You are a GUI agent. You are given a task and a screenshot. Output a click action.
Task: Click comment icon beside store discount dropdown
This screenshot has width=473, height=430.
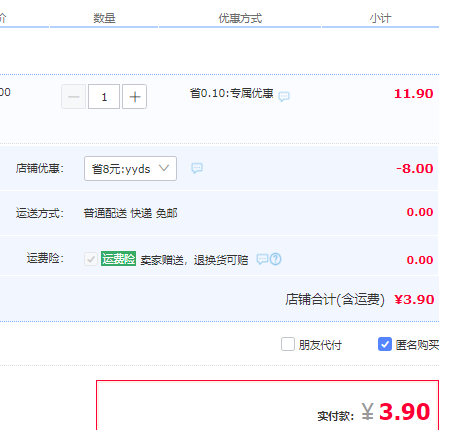[197, 168]
